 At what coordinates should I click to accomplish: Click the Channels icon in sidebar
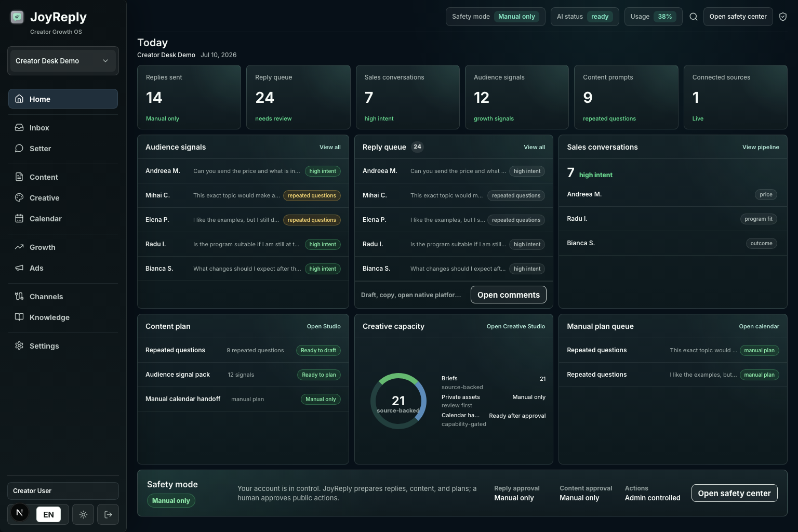(19, 296)
